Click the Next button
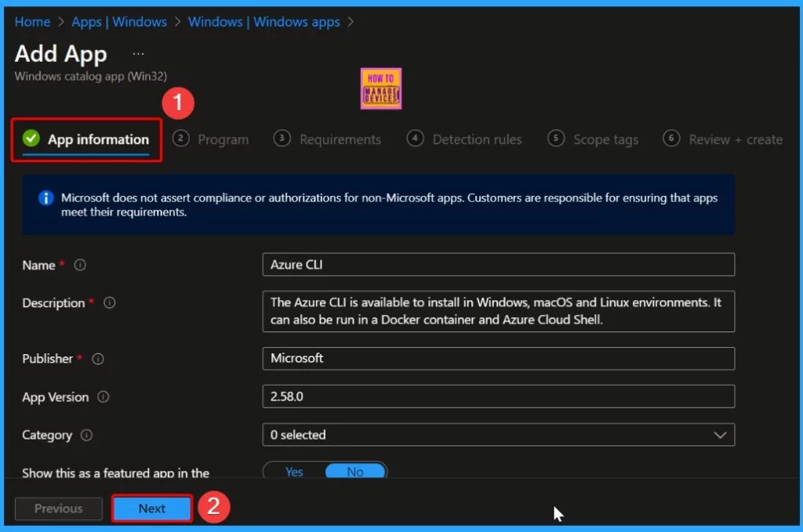803x532 pixels. pos(152,508)
